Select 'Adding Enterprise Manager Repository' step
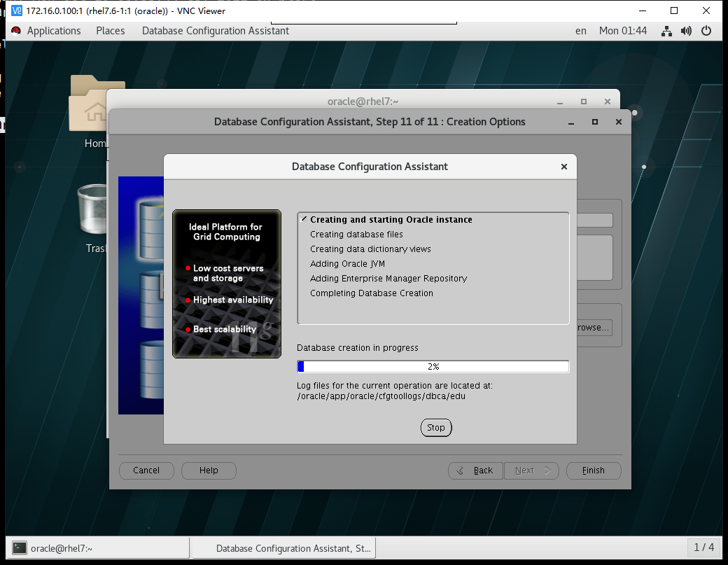Viewport: 728px width, 565px height. click(x=388, y=279)
